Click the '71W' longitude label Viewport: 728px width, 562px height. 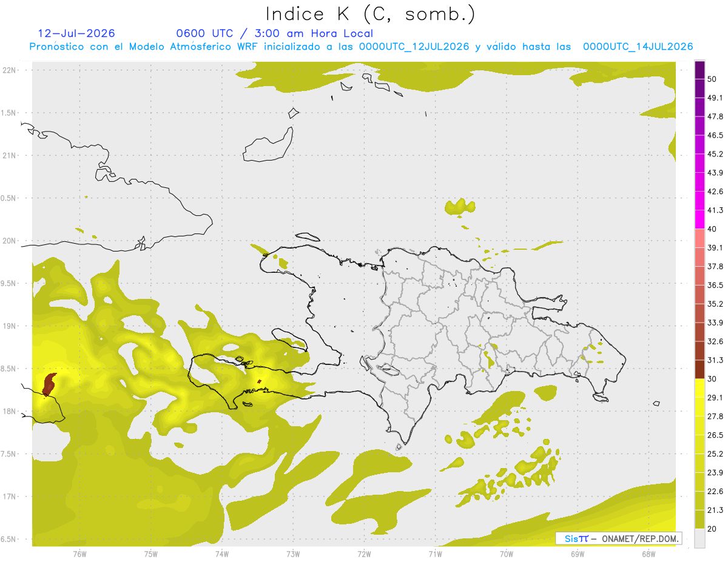(435, 554)
